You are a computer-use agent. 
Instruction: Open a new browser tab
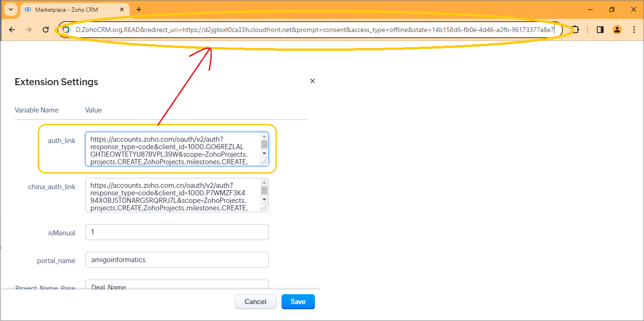click(139, 9)
